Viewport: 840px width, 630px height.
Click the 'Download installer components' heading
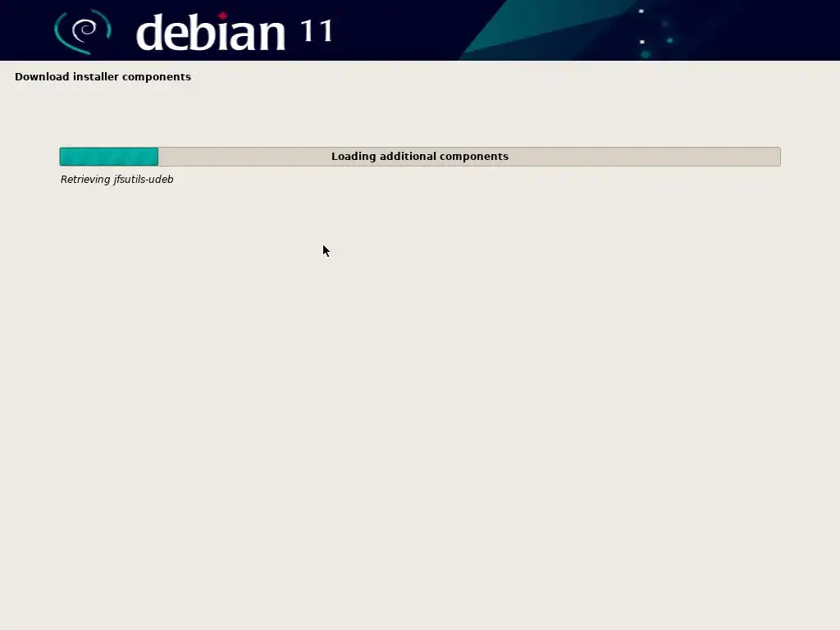pos(103,76)
